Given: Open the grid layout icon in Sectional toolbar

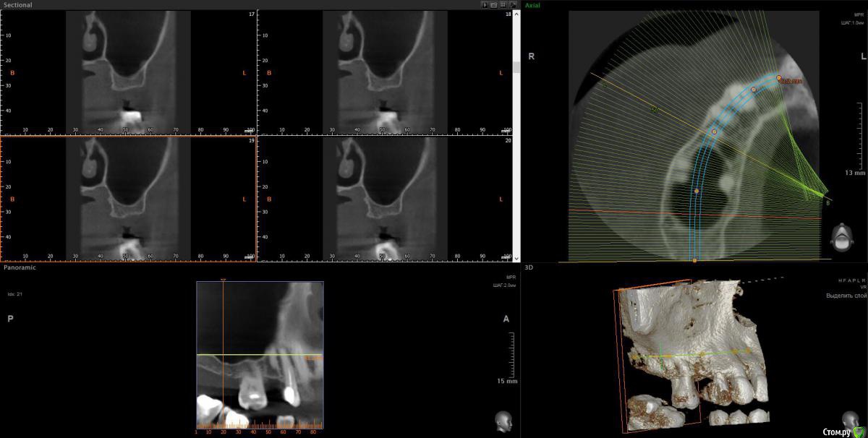Looking at the screenshot, I should click(x=503, y=4).
